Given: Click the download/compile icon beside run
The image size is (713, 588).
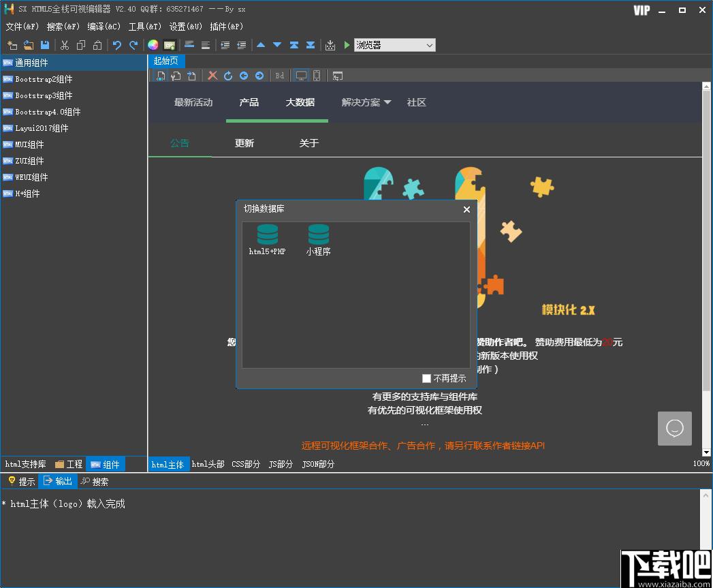Looking at the screenshot, I should pos(330,45).
